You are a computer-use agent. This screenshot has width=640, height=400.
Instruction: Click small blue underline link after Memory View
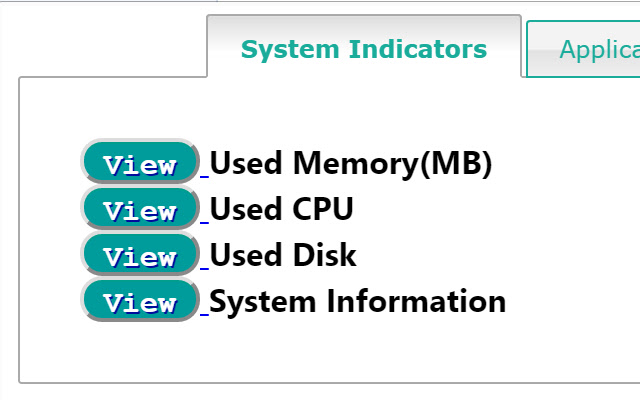205,175
